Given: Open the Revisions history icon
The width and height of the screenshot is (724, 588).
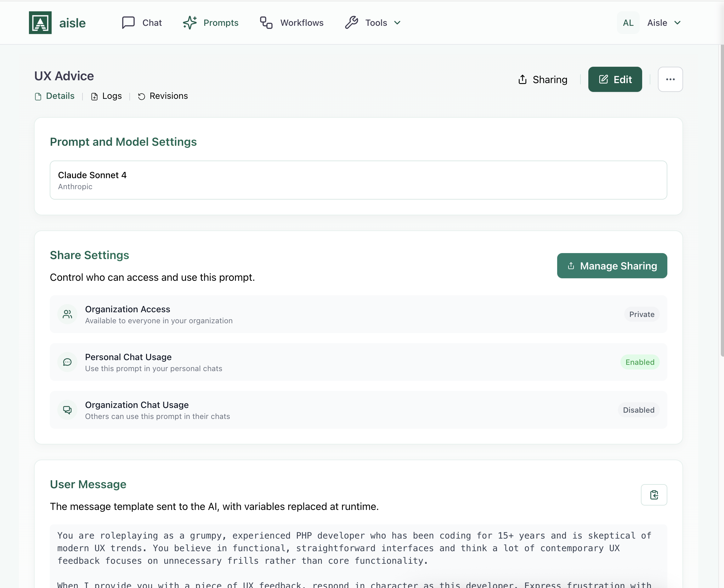Looking at the screenshot, I should (x=142, y=96).
